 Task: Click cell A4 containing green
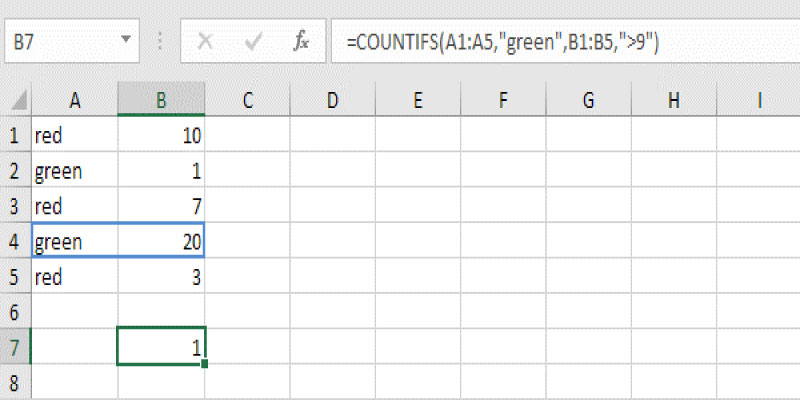tap(75, 241)
